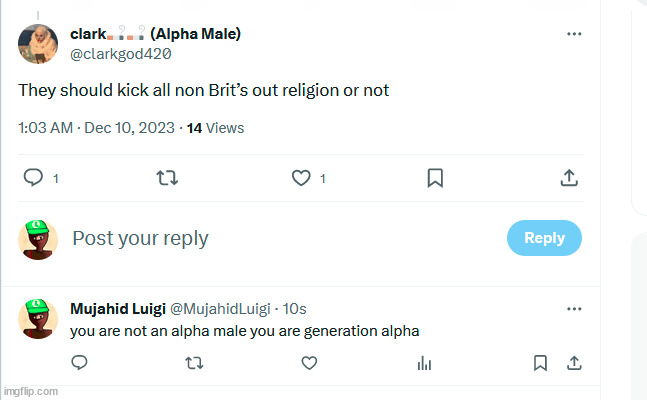This screenshot has height=400, width=647.
Task: Reply to clark's tweet via comment icon
Action: [33, 178]
